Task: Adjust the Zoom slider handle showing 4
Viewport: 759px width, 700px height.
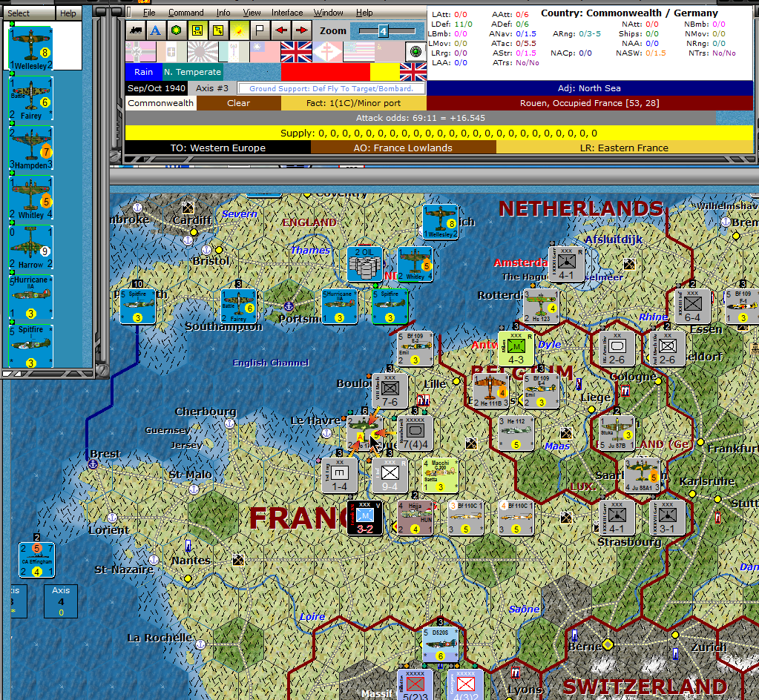Action: pos(383,31)
